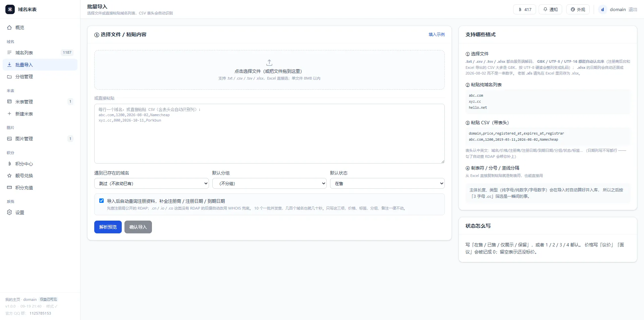Image resolution: width=644 pixels, height=320 pixels.
Task: Click the 图片管理 picture icon
Action: [9, 139]
